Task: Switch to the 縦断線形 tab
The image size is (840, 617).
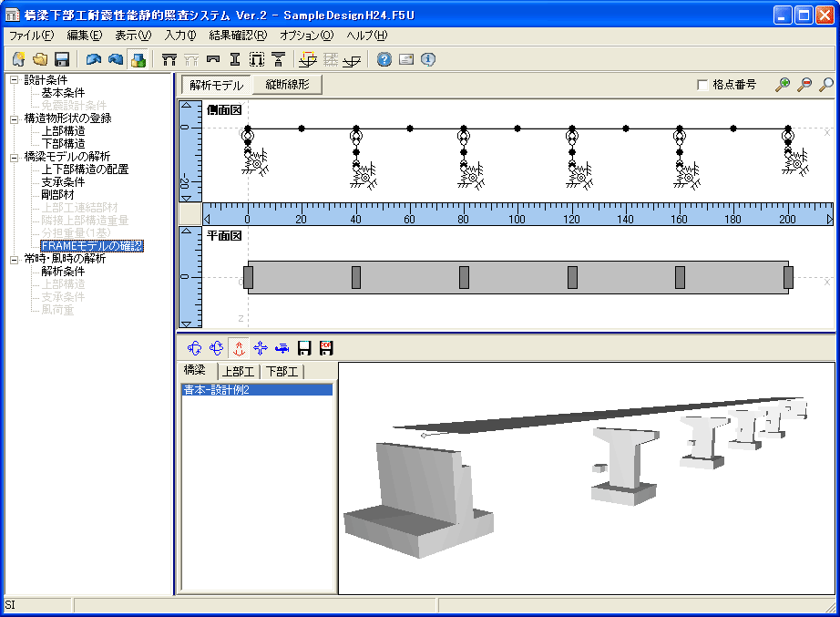Action: 287,85
